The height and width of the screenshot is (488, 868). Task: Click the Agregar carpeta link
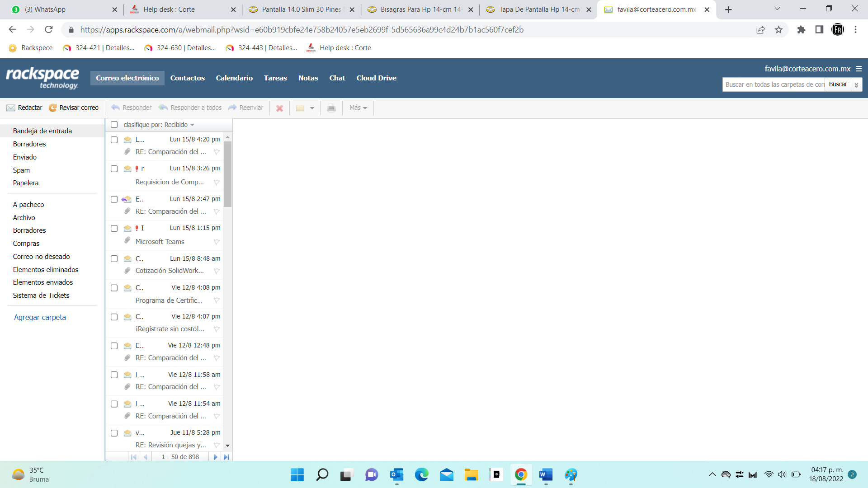40,317
